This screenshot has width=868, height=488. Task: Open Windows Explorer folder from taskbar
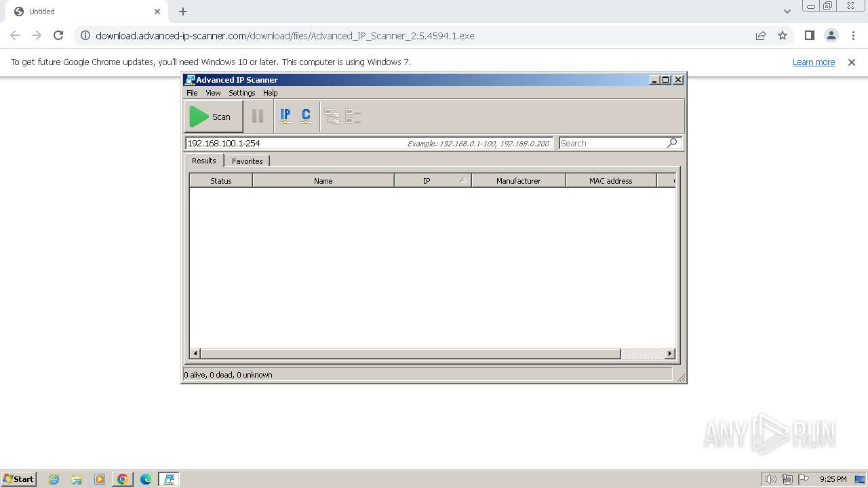(x=77, y=479)
